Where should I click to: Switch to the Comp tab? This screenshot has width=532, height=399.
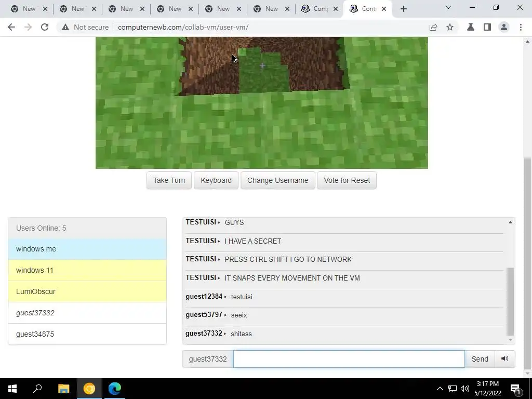319,9
